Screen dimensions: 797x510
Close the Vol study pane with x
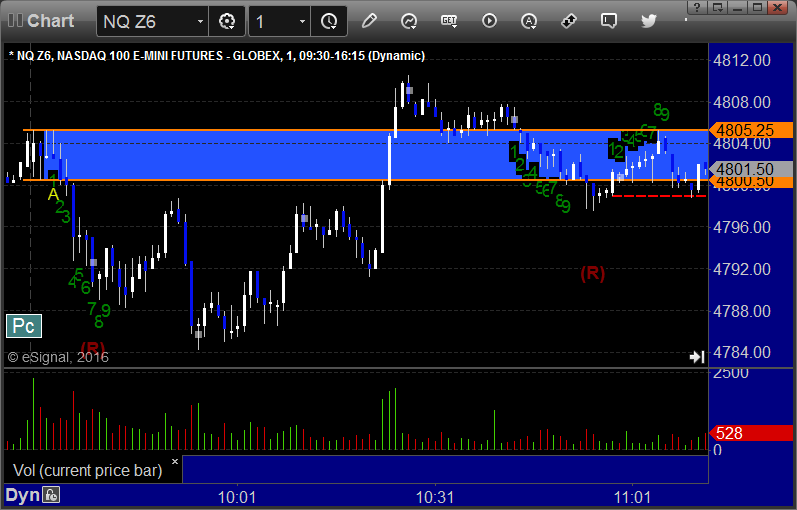point(175,462)
